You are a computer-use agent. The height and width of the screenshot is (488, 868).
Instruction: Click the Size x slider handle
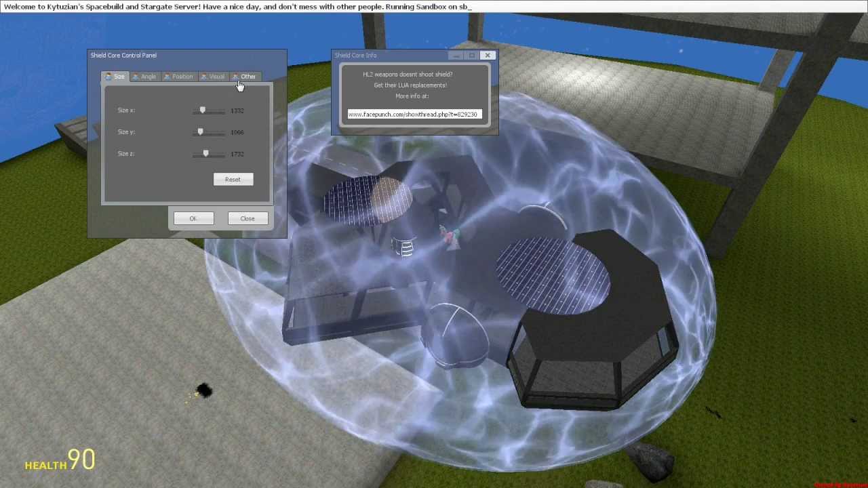[x=203, y=110]
